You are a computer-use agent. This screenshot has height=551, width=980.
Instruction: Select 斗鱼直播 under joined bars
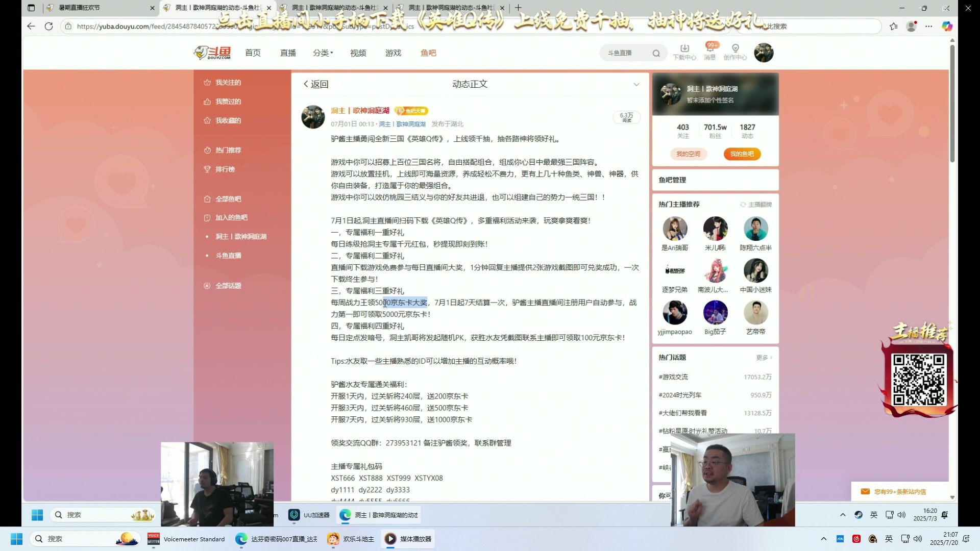(228, 255)
